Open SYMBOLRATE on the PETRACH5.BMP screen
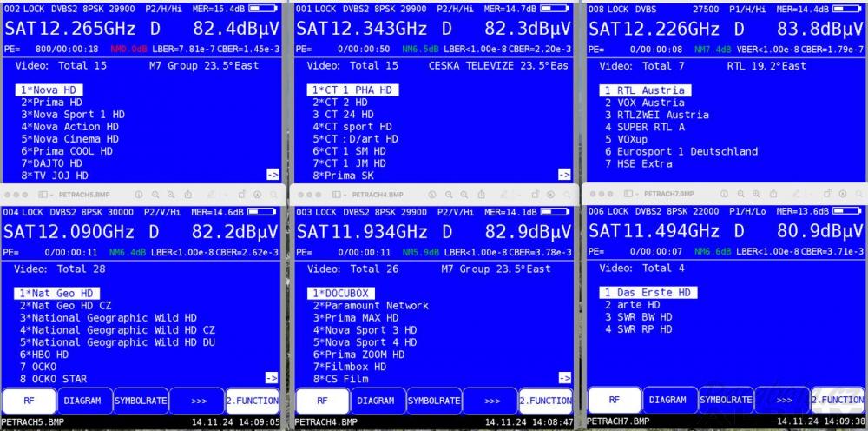The height and width of the screenshot is (431, 868). 141,401
